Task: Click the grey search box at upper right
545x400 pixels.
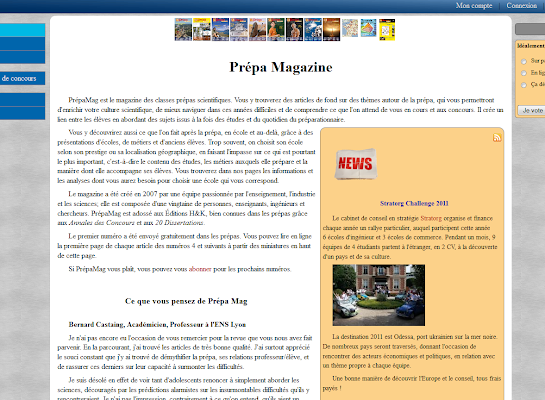Action: [x=530, y=29]
